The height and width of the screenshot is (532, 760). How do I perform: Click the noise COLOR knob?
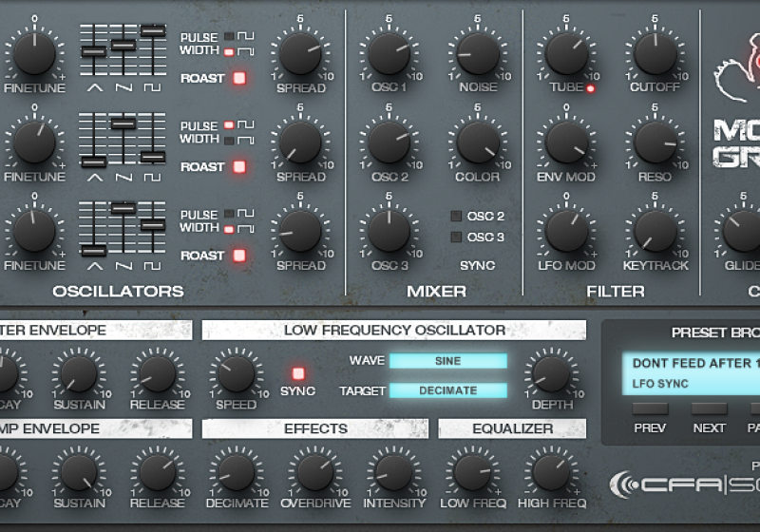pos(478,142)
